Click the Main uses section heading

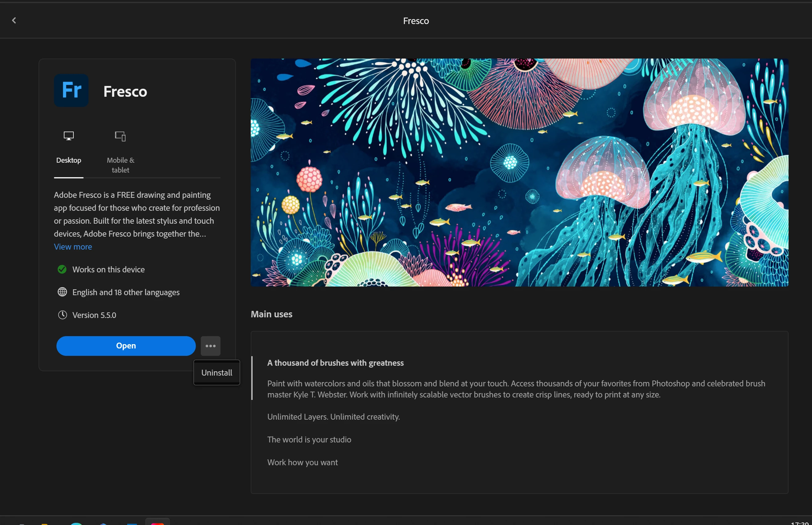click(271, 314)
